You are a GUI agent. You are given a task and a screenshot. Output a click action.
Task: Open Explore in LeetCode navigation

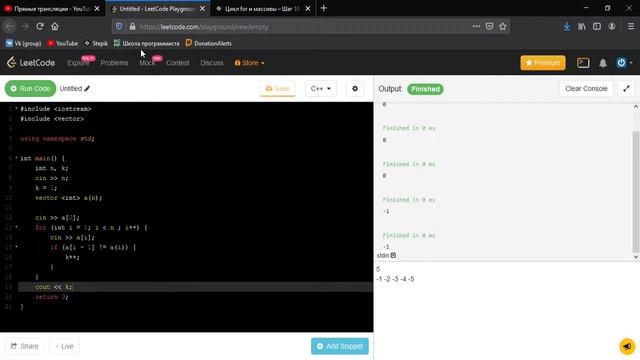tap(79, 63)
